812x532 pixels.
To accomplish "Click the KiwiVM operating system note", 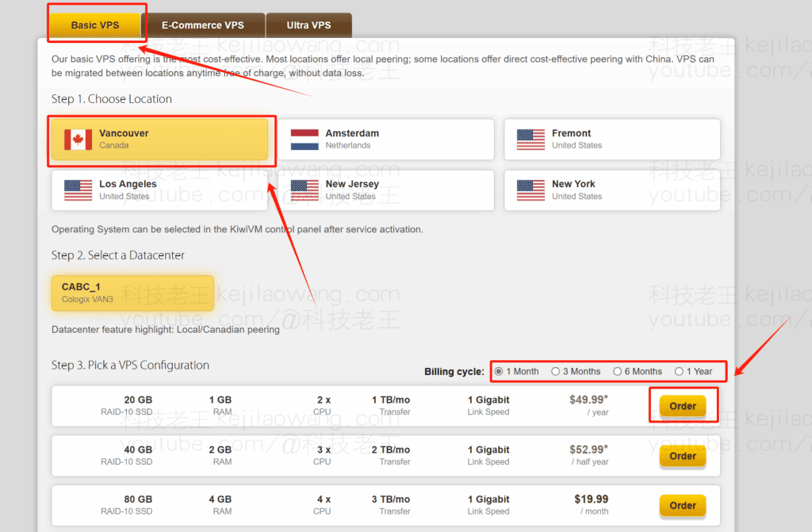I will pos(237,229).
